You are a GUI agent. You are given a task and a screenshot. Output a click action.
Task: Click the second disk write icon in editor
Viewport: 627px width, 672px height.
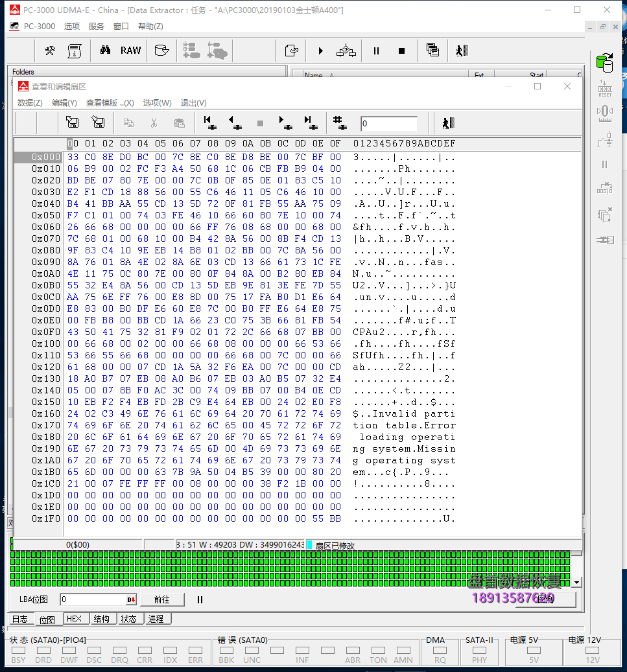(98, 122)
